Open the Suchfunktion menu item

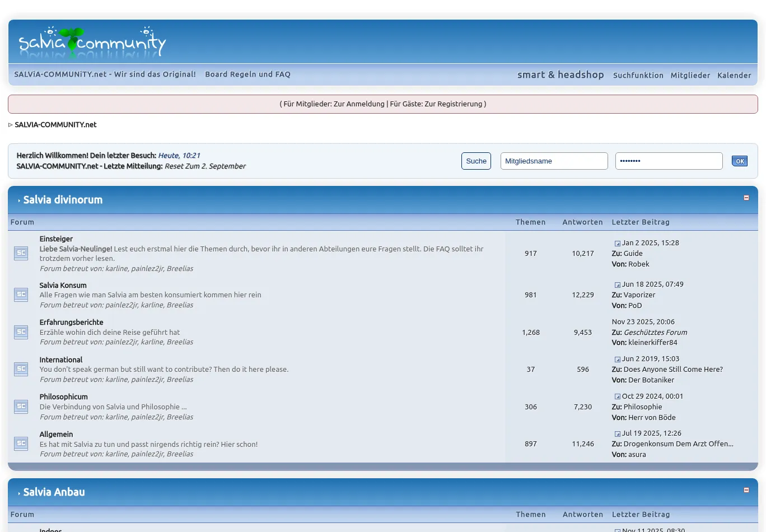(x=638, y=75)
